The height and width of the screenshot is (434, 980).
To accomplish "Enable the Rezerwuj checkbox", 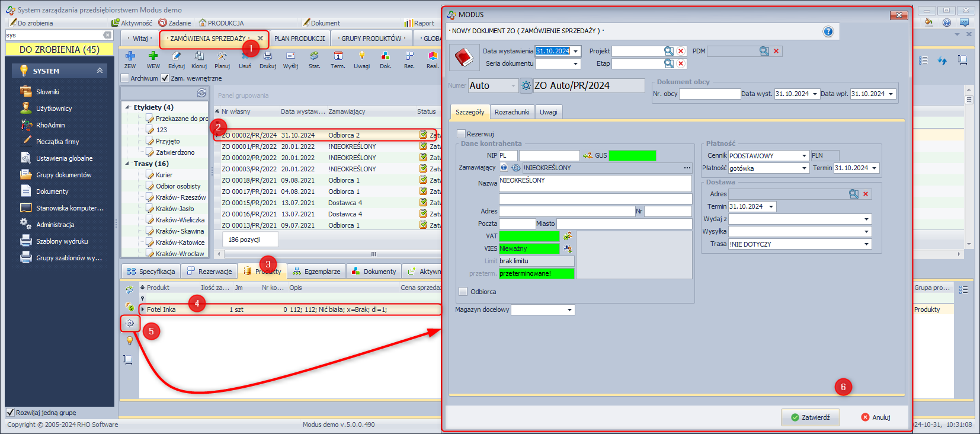I will [x=462, y=134].
